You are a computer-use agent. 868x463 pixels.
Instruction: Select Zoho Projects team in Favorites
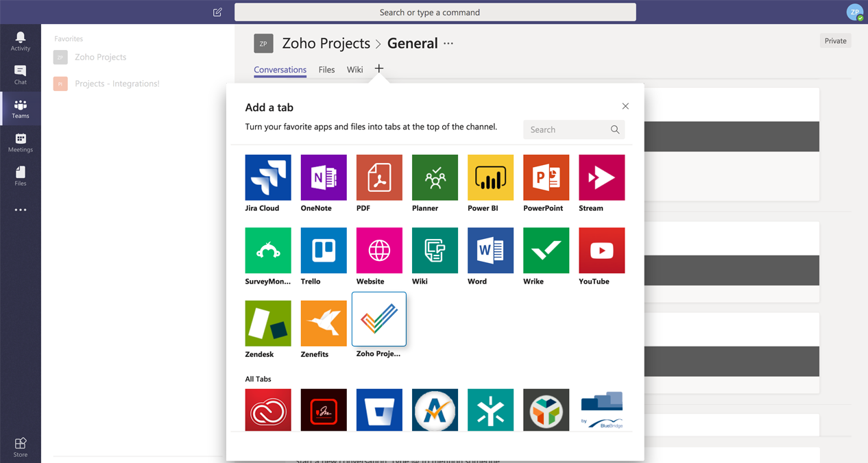pyautogui.click(x=100, y=57)
